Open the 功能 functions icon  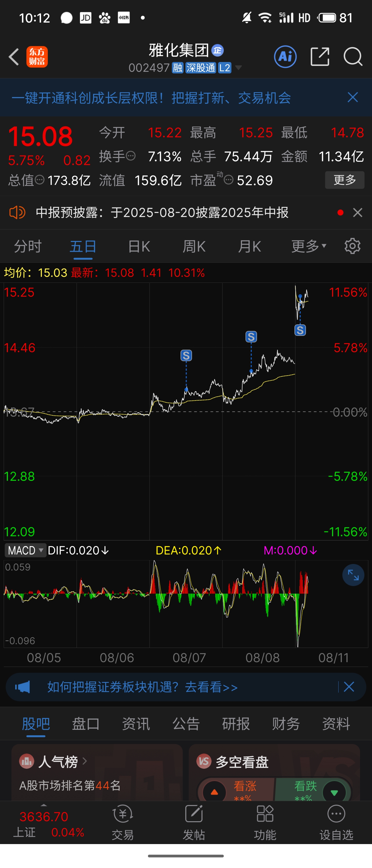click(x=265, y=823)
